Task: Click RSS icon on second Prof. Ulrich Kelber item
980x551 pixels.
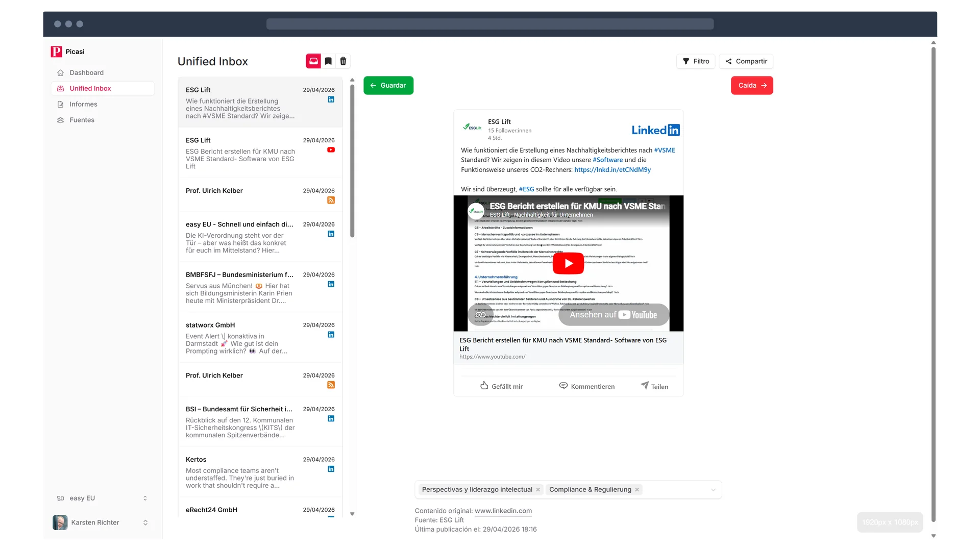Action: [x=331, y=385]
